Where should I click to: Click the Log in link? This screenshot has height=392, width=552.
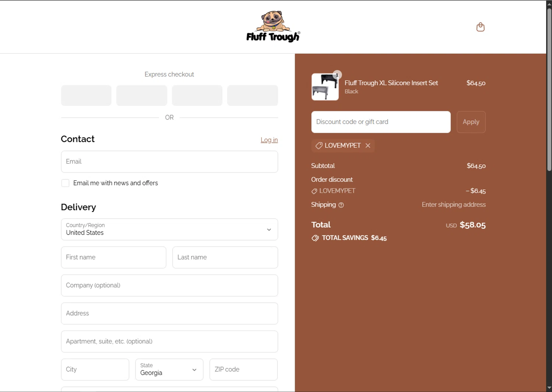click(x=269, y=140)
